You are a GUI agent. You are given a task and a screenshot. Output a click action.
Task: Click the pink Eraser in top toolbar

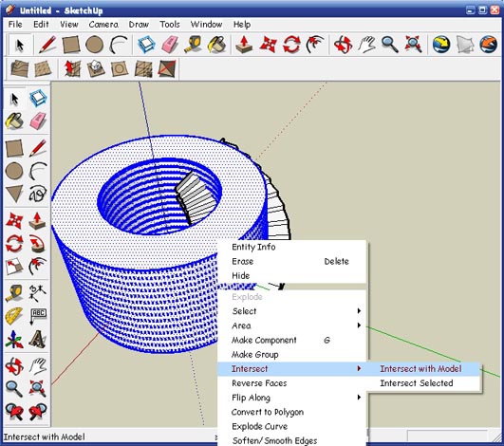[170, 45]
